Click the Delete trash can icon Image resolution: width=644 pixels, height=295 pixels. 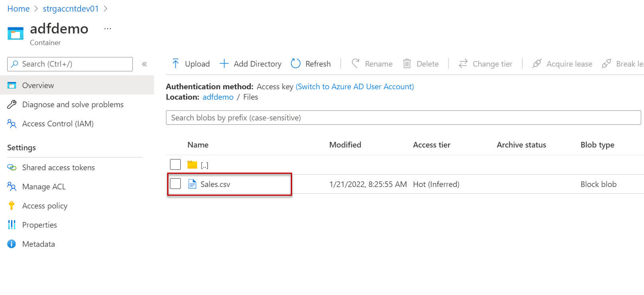[407, 64]
